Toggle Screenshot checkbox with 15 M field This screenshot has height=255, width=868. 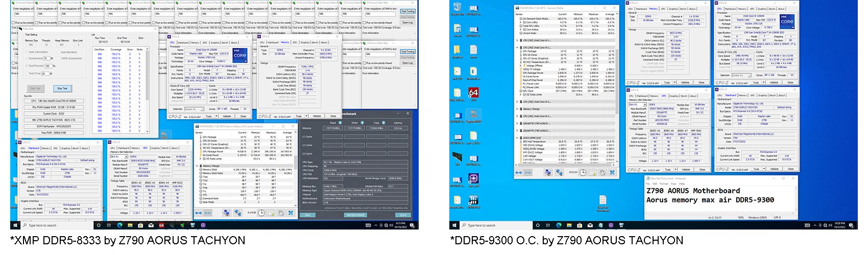click(27, 58)
